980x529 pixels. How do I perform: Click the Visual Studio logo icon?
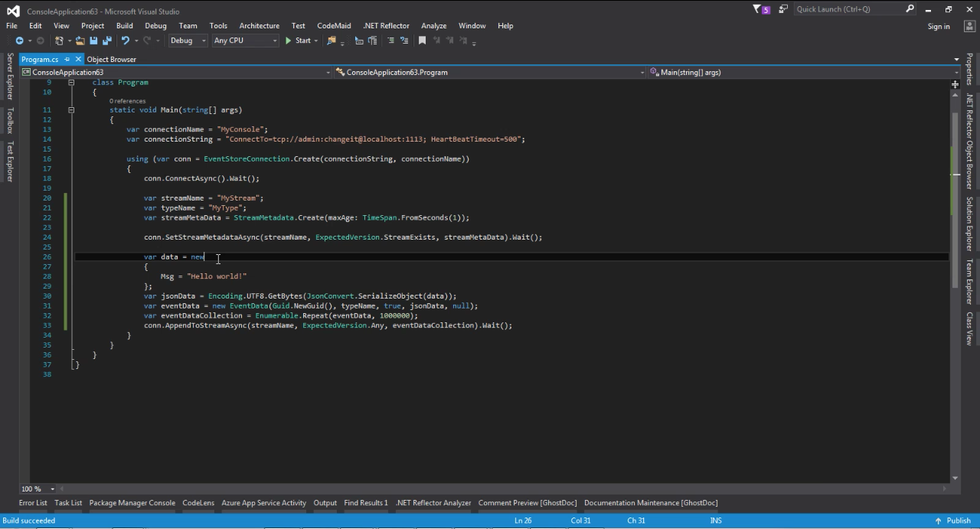[x=13, y=11]
